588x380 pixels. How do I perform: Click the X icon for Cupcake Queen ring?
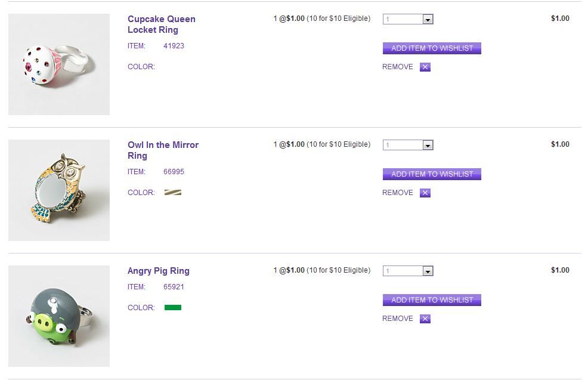pos(425,67)
